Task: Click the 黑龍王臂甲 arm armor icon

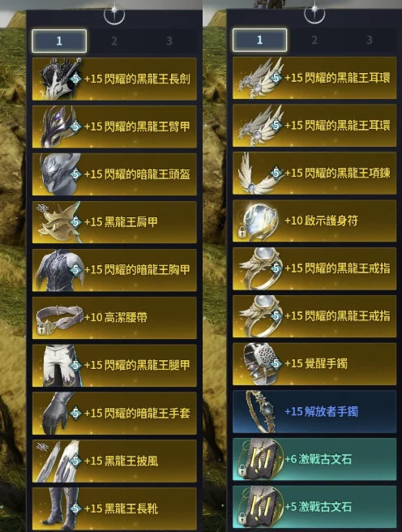Action: click(58, 127)
